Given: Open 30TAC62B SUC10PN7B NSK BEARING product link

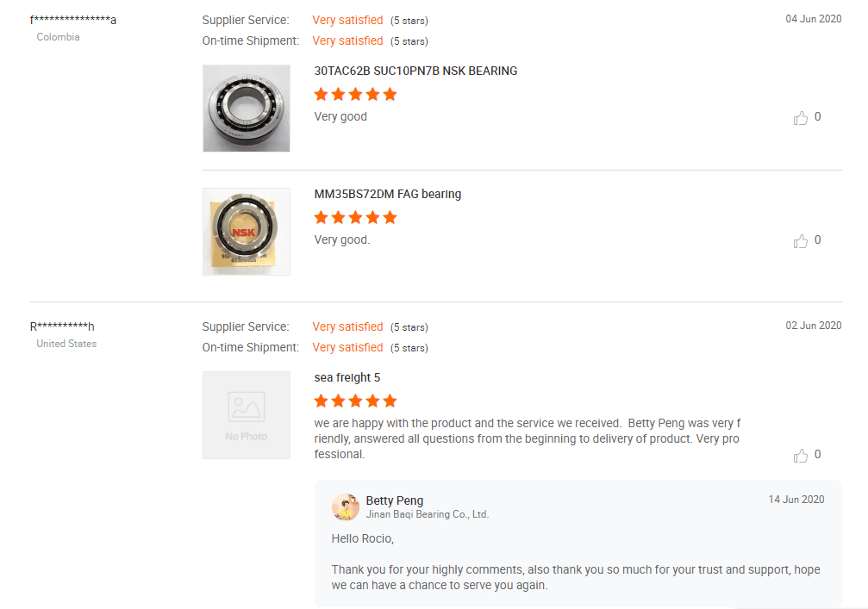Looking at the screenshot, I should (x=415, y=71).
